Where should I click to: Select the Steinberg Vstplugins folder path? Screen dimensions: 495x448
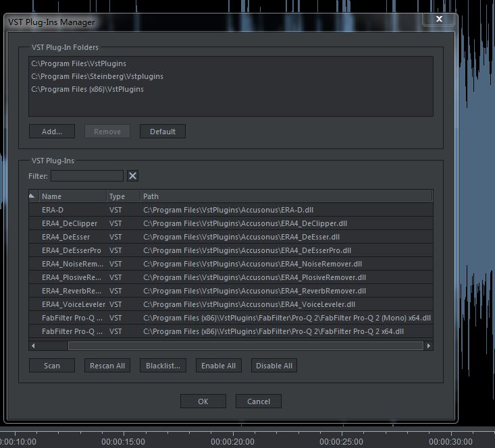pos(97,76)
